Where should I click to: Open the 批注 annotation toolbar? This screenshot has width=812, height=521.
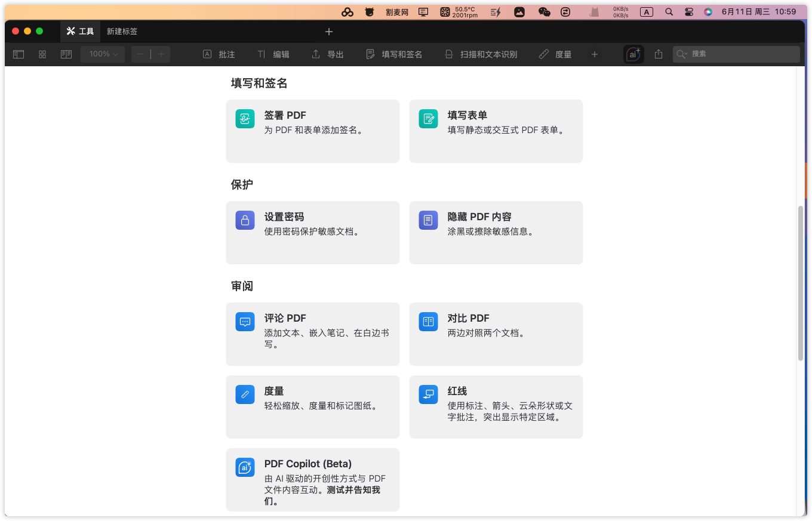click(x=219, y=54)
